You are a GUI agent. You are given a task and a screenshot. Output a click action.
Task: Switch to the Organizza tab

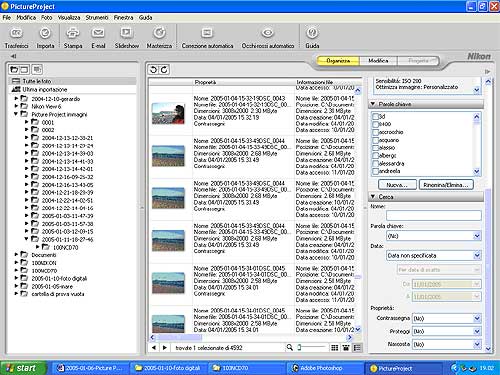[338, 61]
